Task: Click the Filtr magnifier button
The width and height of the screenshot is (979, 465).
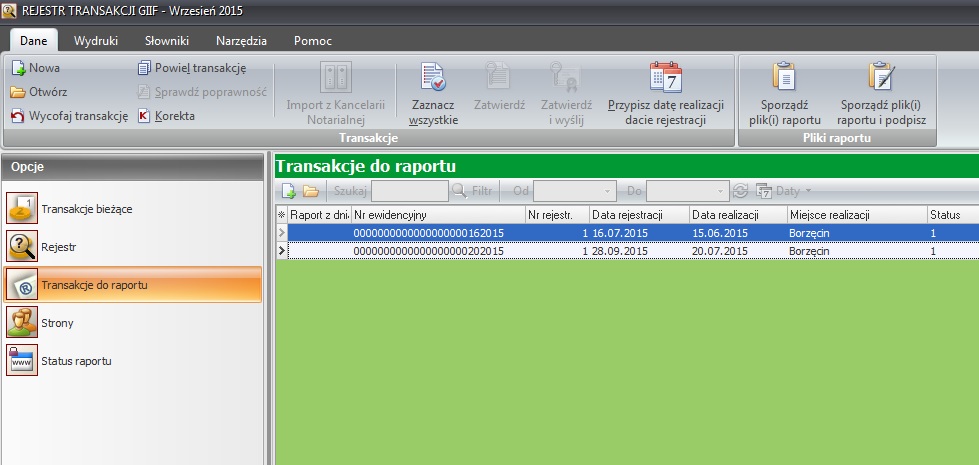Action: [472, 191]
